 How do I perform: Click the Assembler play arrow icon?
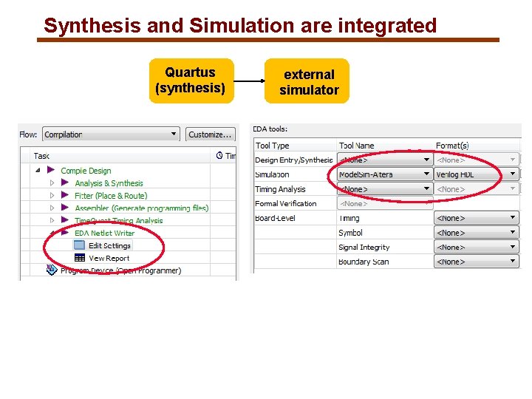click(x=65, y=207)
